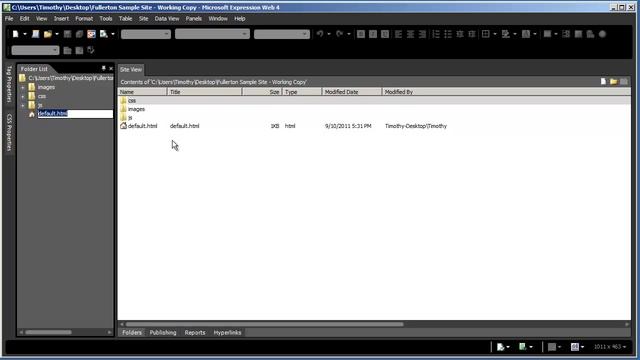Screen dimensions: 640x360
Task: Open the CSS Properties side panel tab
Action: 9,132
